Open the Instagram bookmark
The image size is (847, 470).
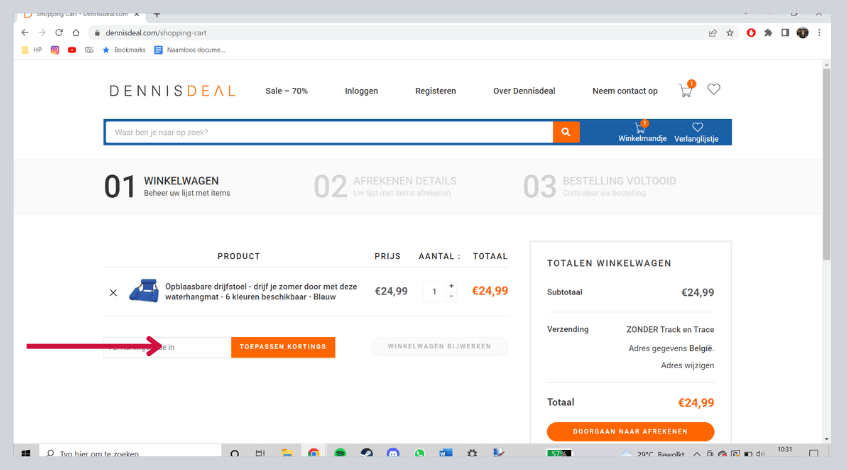[x=55, y=50]
